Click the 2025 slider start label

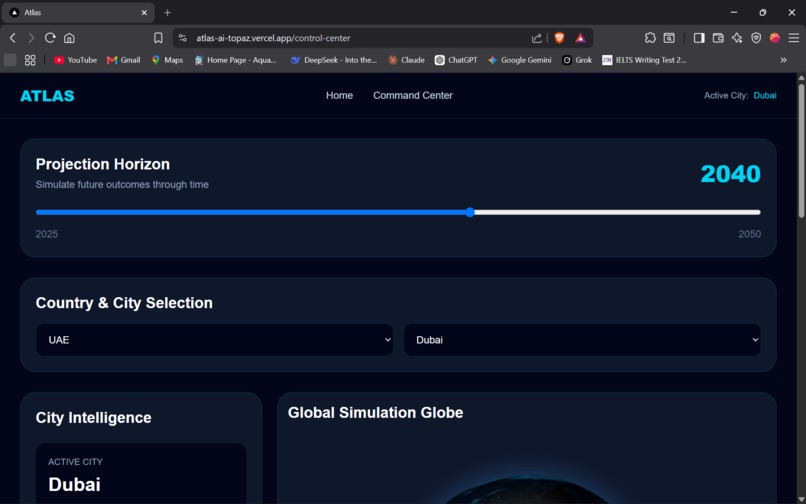pyautogui.click(x=47, y=234)
